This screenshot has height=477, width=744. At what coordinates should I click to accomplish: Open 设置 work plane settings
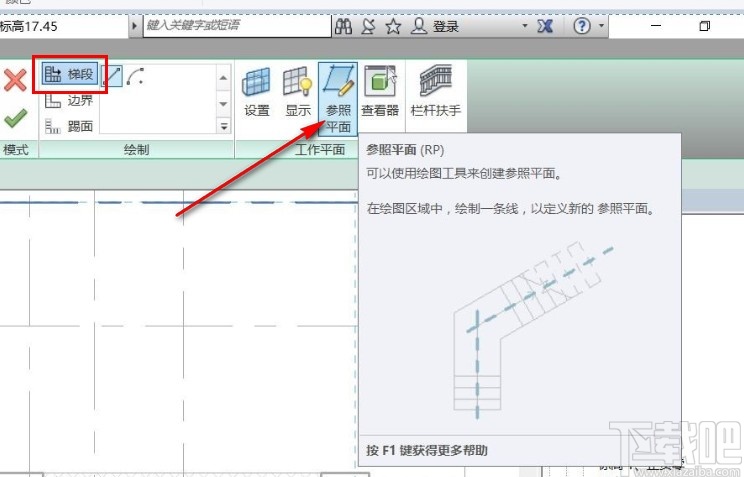click(x=257, y=92)
